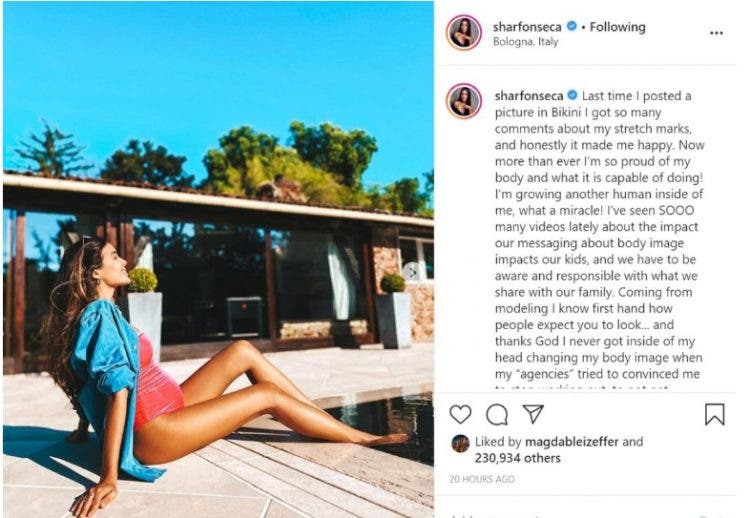
Task: Go to next photo carousel arrow
Action: pos(411,271)
